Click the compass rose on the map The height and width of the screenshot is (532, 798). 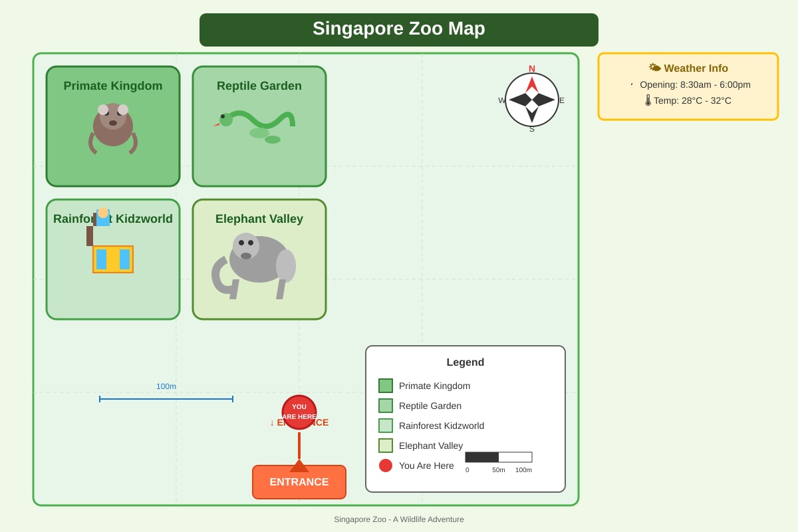click(532, 100)
